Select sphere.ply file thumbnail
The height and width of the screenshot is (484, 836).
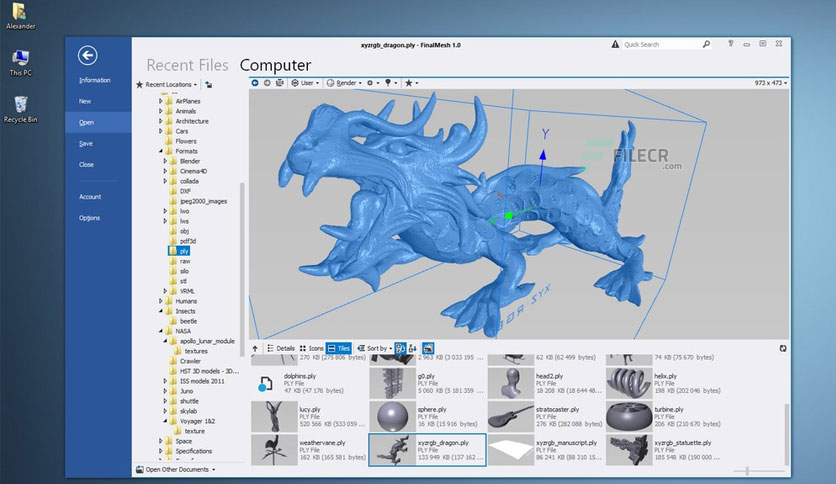pyautogui.click(x=392, y=416)
